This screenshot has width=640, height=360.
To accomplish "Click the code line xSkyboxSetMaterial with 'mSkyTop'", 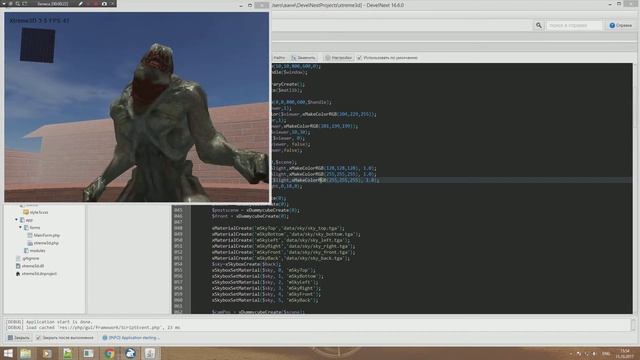I will [x=263, y=270].
